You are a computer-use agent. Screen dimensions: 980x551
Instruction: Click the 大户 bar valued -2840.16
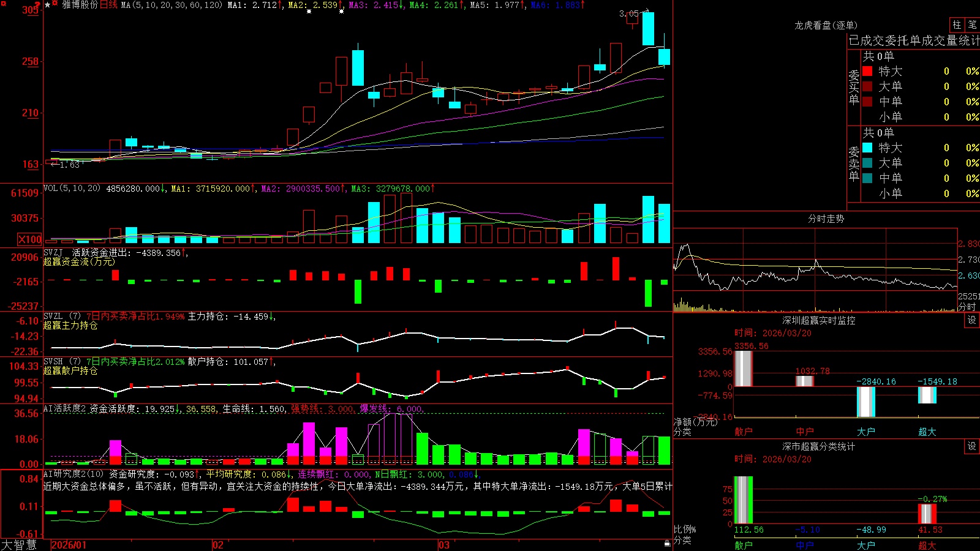866,402
